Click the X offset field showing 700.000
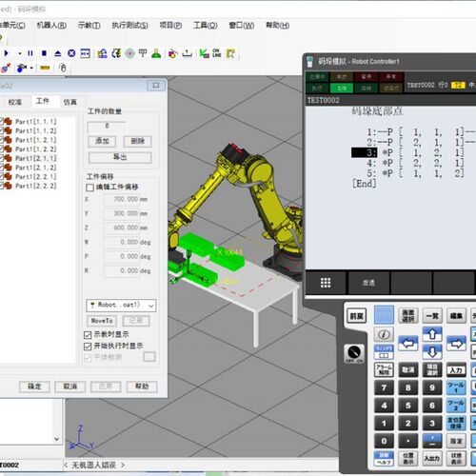 [x=122, y=199]
